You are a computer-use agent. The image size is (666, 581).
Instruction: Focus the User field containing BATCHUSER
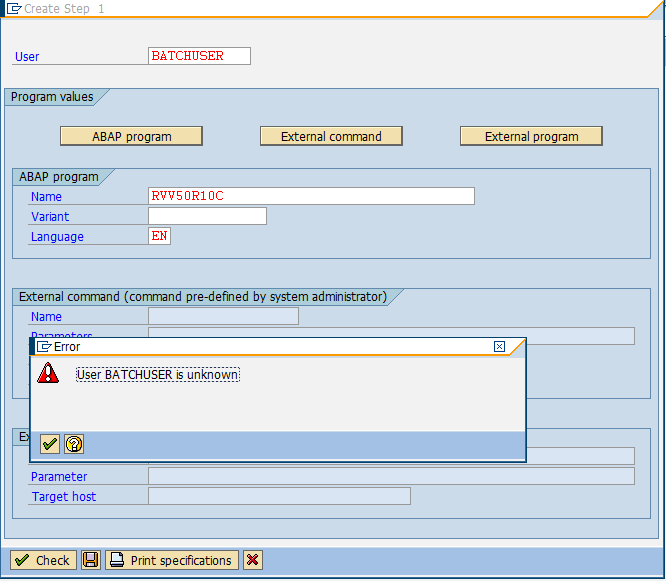tap(199, 56)
